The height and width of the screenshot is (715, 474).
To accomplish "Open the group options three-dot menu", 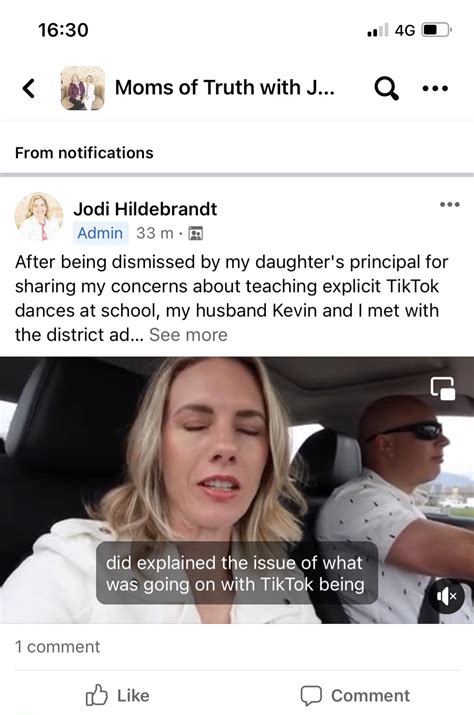I will point(435,88).
